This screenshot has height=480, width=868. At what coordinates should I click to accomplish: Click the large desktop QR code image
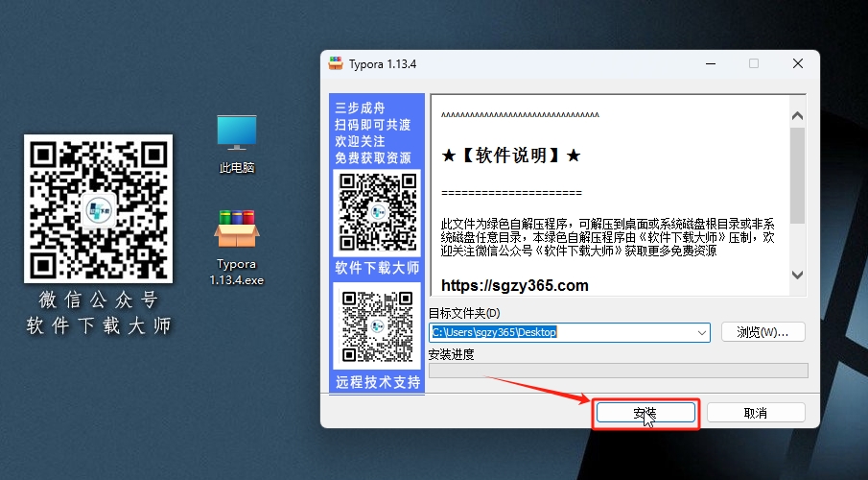98,208
